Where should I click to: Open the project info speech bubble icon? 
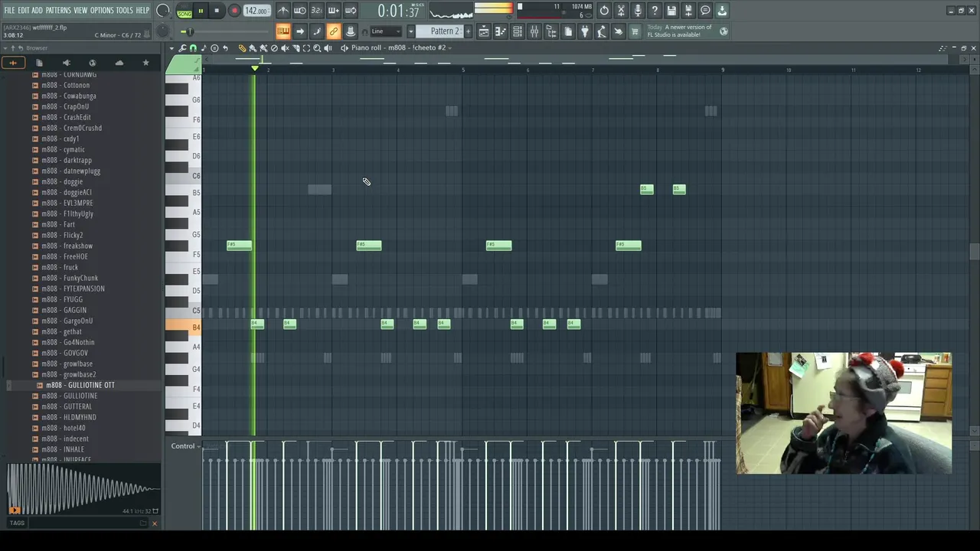(x=705, y=11)
